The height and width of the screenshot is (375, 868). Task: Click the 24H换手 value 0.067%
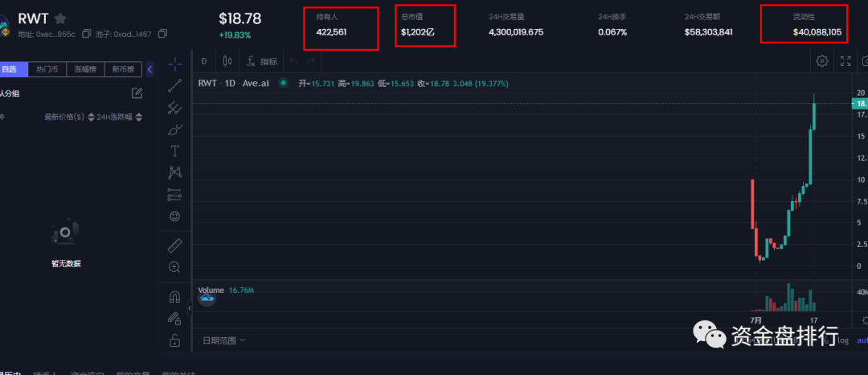tap(612, 32)
